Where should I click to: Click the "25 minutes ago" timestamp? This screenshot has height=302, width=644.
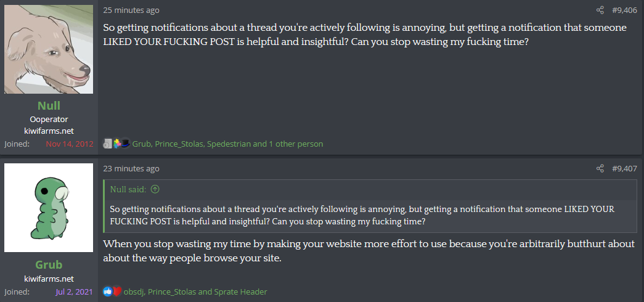point(131,10)
